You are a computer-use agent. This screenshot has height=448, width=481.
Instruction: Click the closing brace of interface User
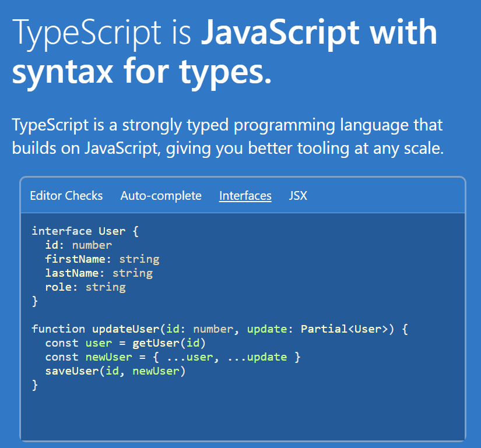35,301
